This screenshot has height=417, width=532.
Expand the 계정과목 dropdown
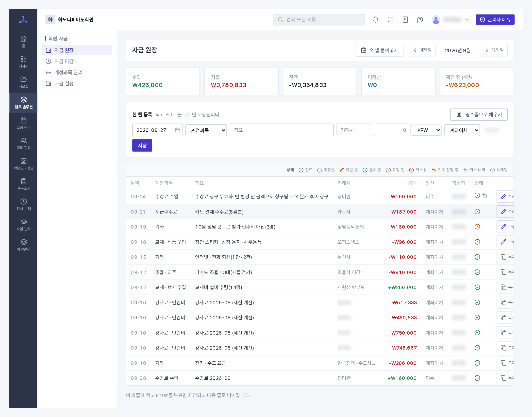[206, 130]
